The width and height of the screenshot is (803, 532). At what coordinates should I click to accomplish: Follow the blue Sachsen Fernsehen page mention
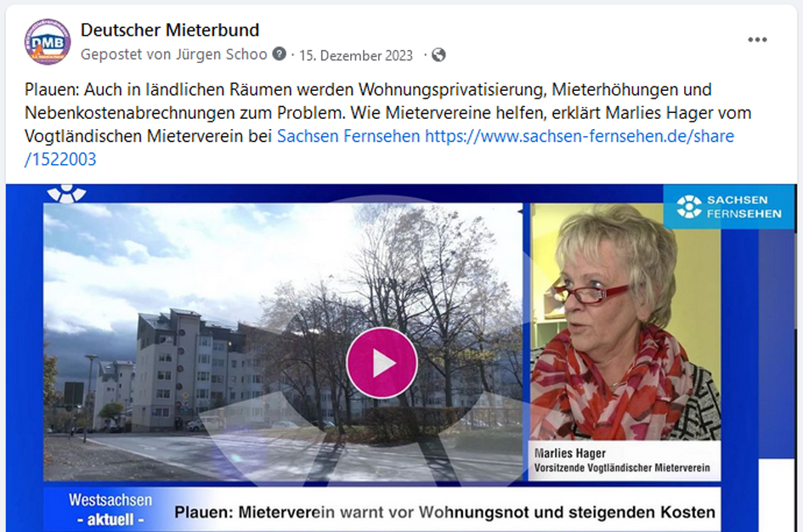click(x=348, y=136)
